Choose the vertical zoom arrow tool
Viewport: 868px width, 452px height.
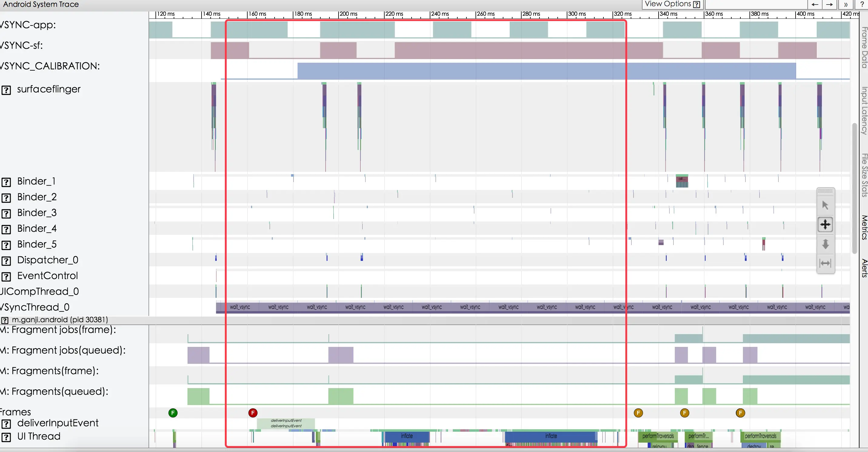pos(825,244)
